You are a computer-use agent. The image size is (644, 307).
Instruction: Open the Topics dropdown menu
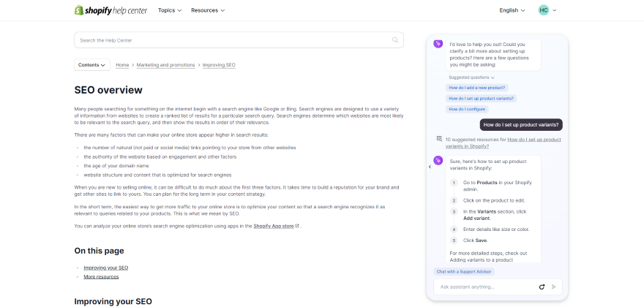pos(170,10)
